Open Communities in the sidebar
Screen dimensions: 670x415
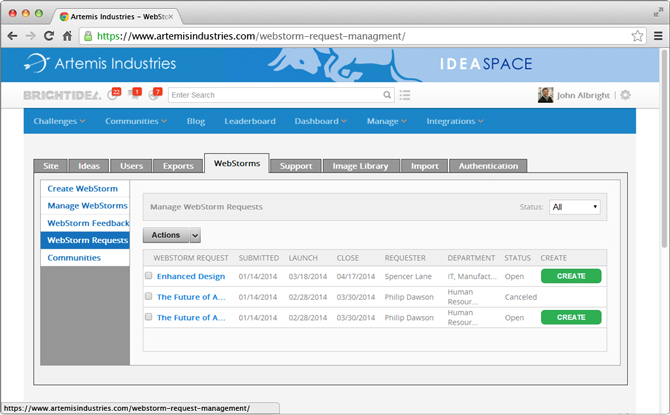pyautogui.click(x=85, y=258)
